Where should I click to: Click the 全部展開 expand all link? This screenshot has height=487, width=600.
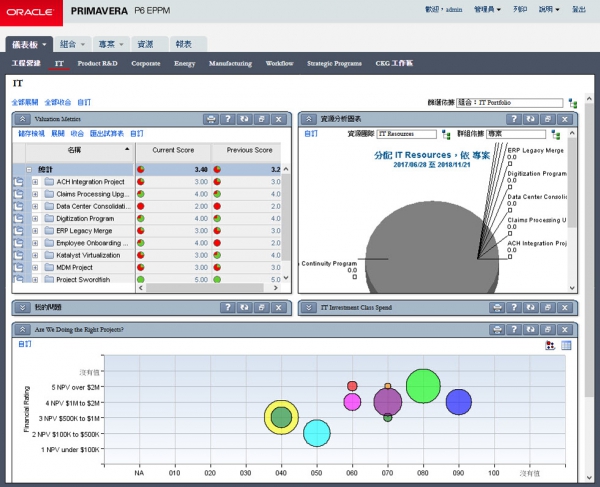pos(25,103)
